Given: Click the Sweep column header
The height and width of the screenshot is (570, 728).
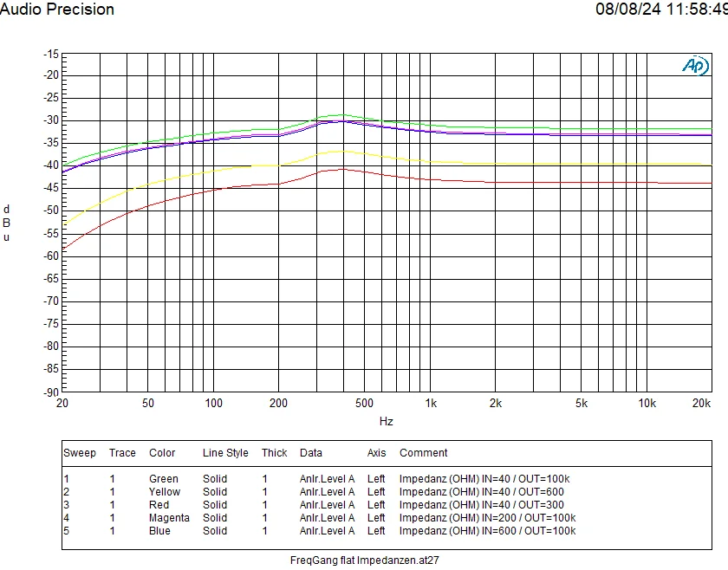Looking at the screenshot, I should (x=80, y=452).
